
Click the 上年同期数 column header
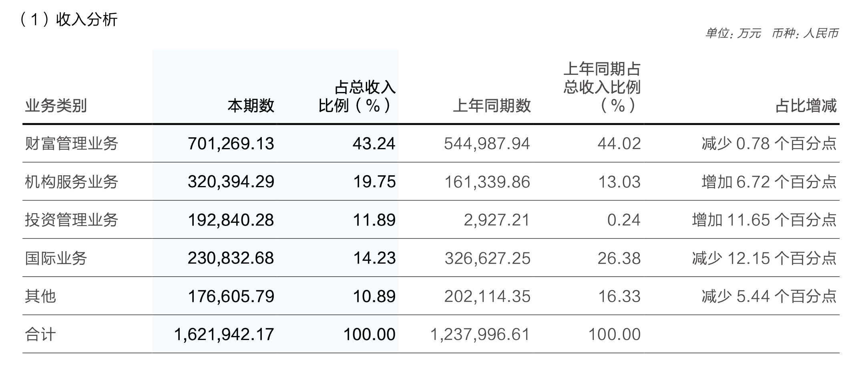click(x=492, y=106)
